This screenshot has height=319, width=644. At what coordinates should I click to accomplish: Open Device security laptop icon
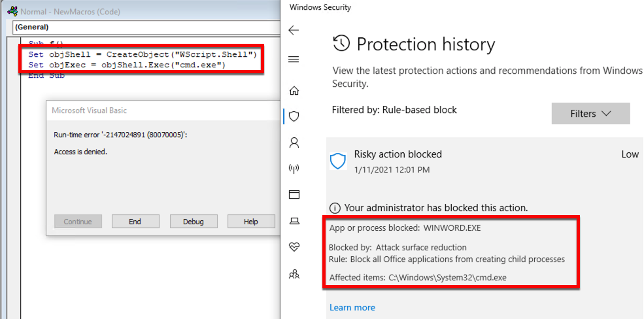point(294,220)
